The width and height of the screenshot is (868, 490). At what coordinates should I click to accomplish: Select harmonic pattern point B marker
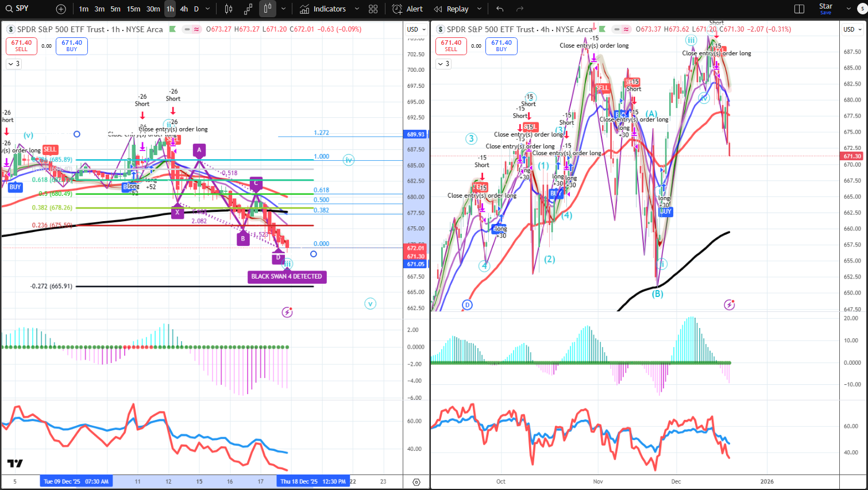243,238
